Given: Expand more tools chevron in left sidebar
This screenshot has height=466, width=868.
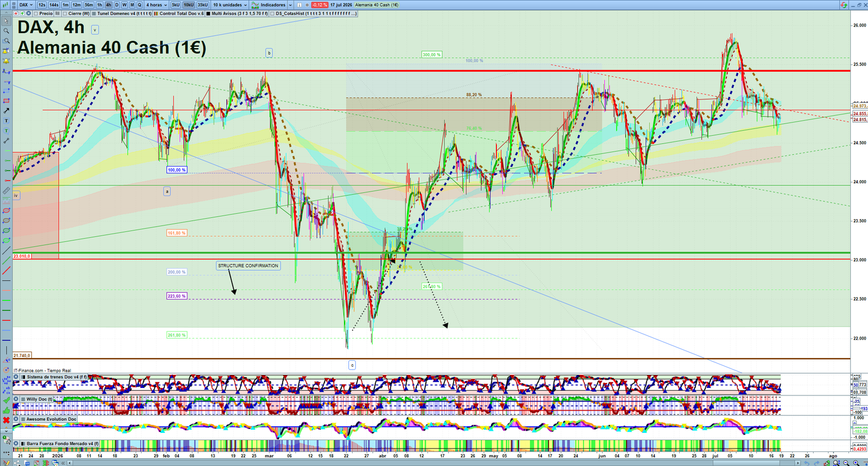Looking at the screenshot, I should point(7,431).
